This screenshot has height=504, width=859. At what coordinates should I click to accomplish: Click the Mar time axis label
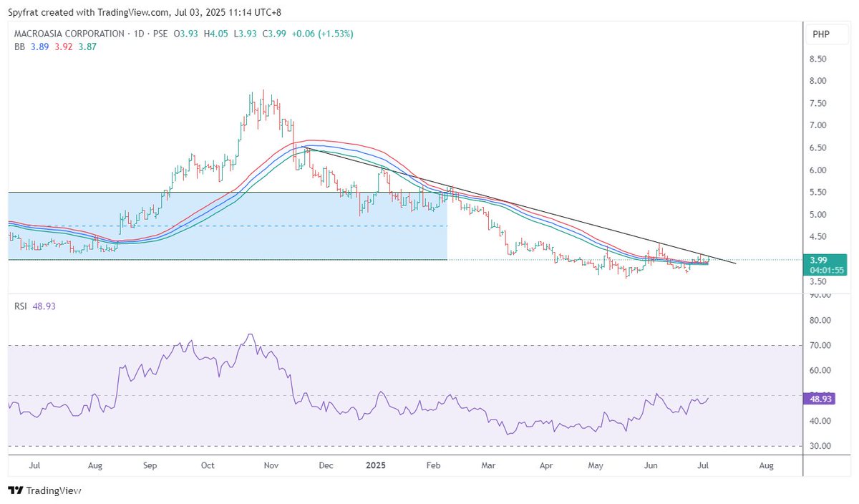[x=488, y=465]
